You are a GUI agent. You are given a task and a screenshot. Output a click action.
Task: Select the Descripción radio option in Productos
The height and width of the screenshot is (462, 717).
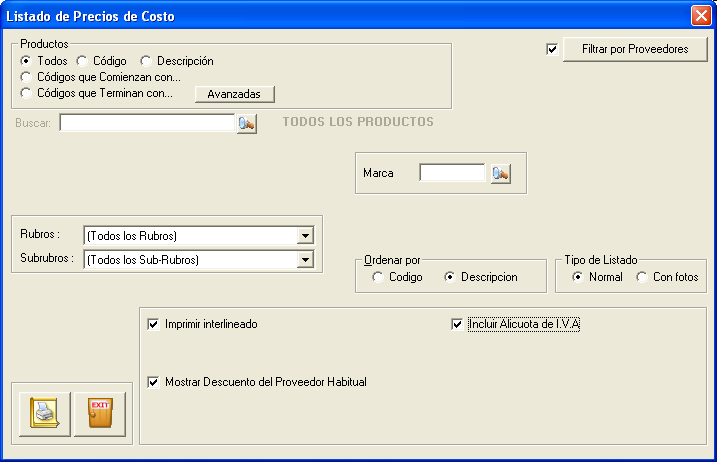146,61
